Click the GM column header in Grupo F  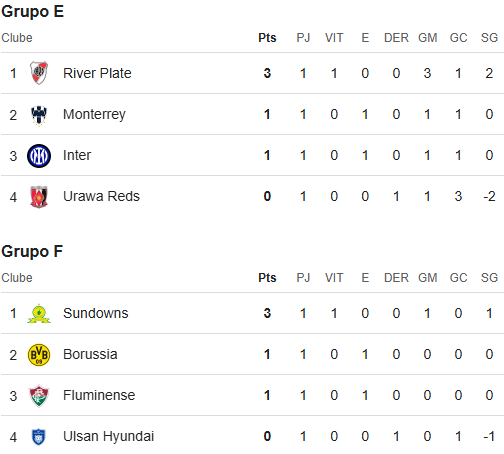coord(427,278)
